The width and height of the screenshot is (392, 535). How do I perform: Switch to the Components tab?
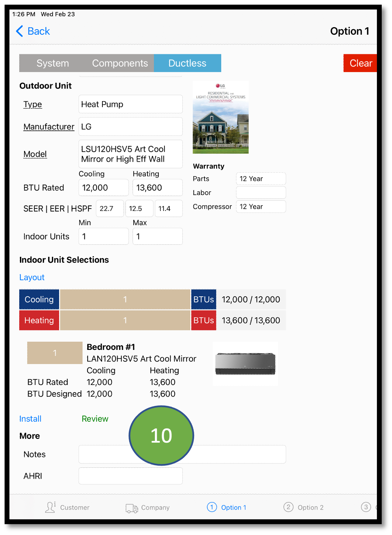[120, 63]
